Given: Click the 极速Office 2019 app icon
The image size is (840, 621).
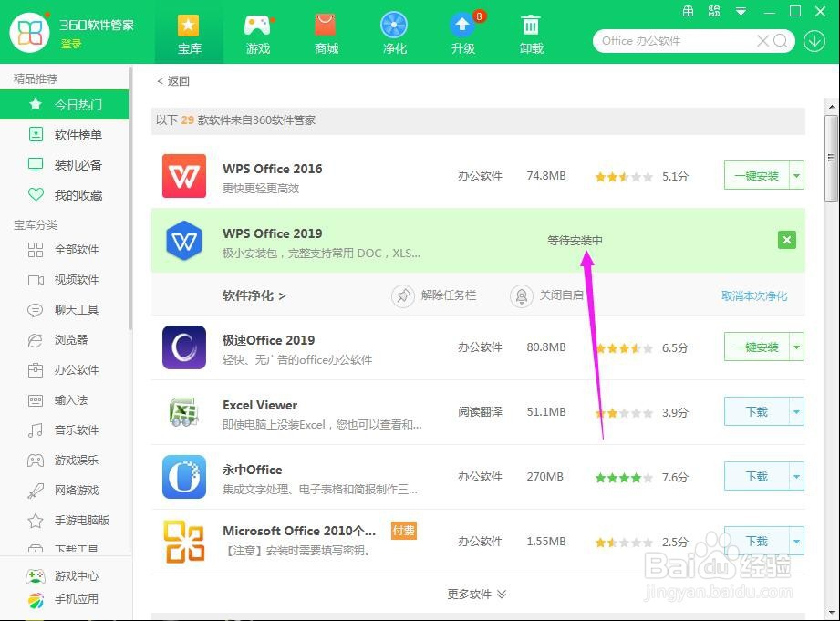Looking at the screenshot, I should coord(183,347).
